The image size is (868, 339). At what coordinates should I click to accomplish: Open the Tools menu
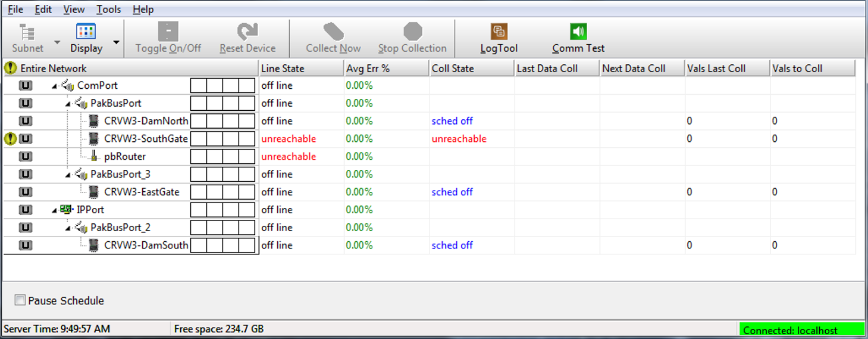108,10
